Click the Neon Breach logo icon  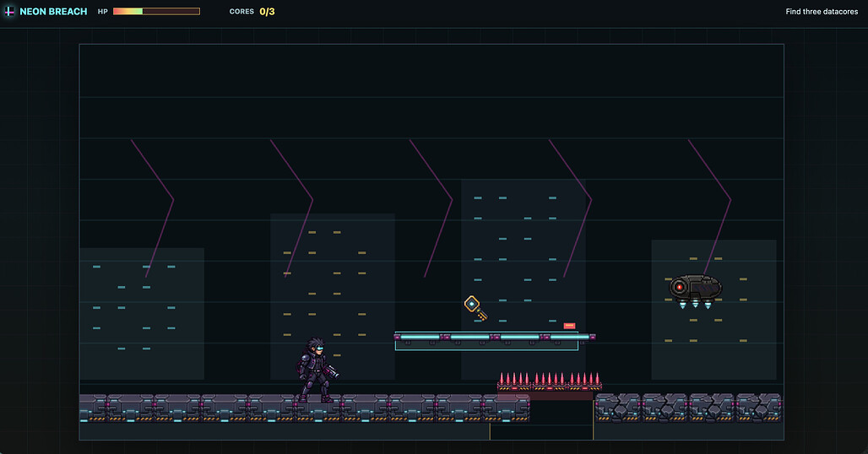click(x=9, y=11)
